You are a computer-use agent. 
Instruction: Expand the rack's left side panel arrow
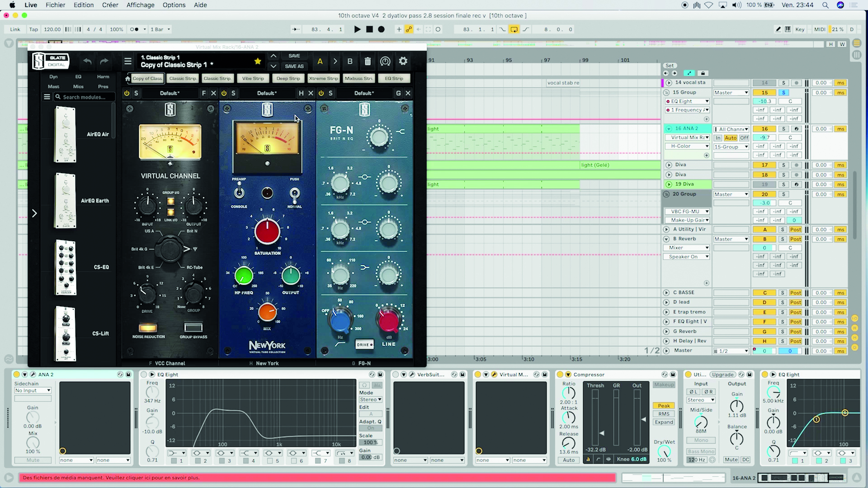(34, 213)
